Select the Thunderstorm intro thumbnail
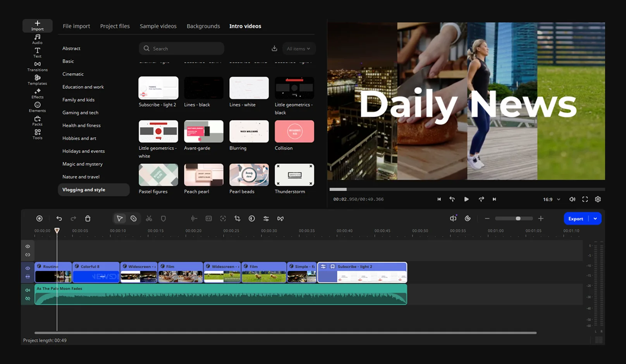The width and height of the screenshot is (626, 364). coord(294,175)
